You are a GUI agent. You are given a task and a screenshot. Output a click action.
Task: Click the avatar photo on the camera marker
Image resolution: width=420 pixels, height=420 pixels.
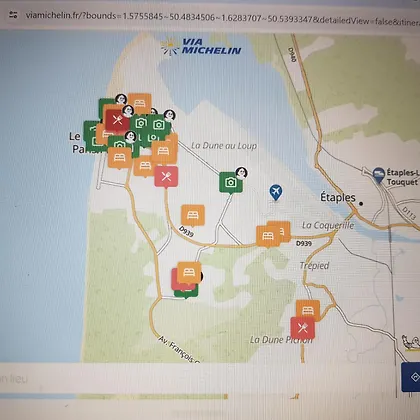click(x=241, y=173)
